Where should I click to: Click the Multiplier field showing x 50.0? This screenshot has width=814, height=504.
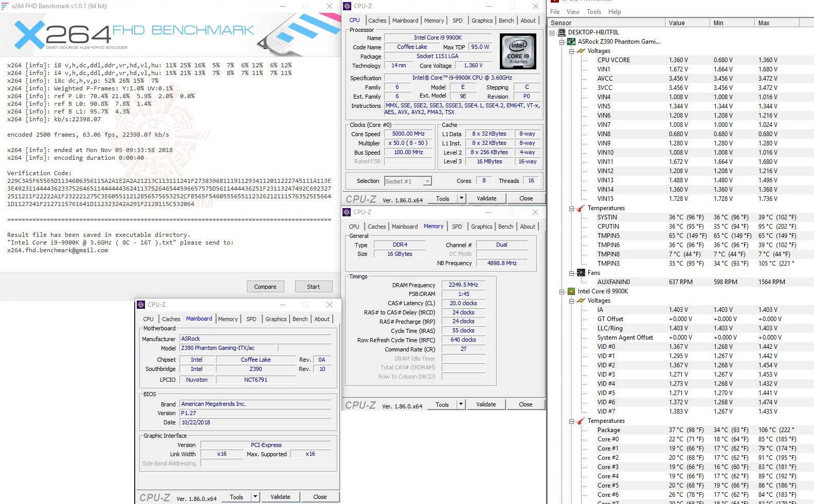(409, 143)
